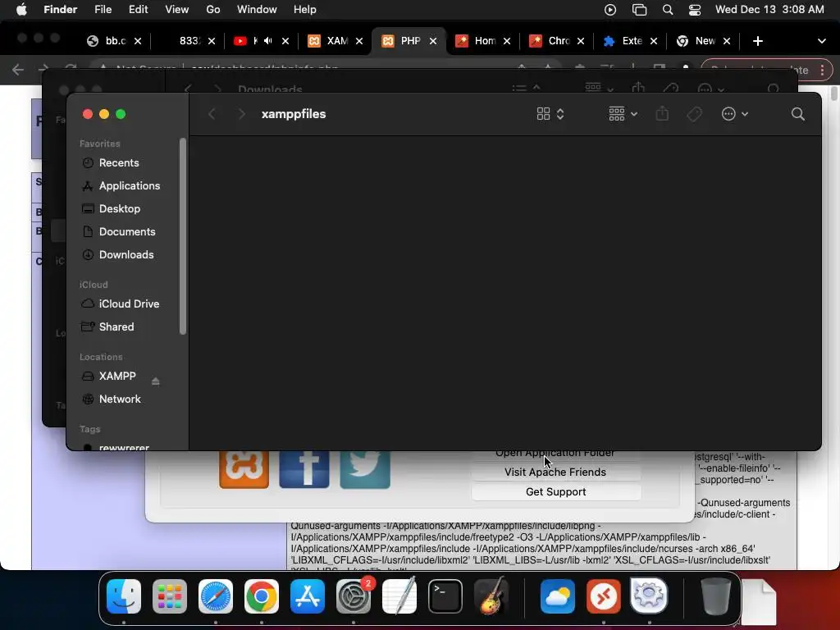Click the Finder sidebar scrollbar
This screenshot has width=840, height=630.
click(x=183, y=236)
